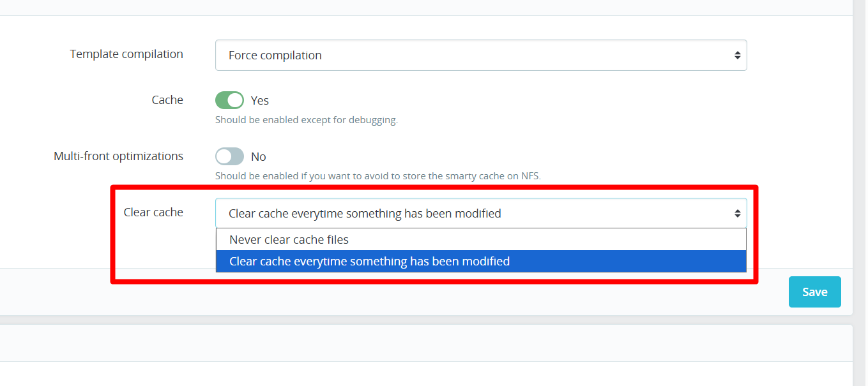Viewport: 868px width, 386px height.
Task: Click the No label beside Multi-front switch
Action: pyautogui.click(x=259, y=156)
